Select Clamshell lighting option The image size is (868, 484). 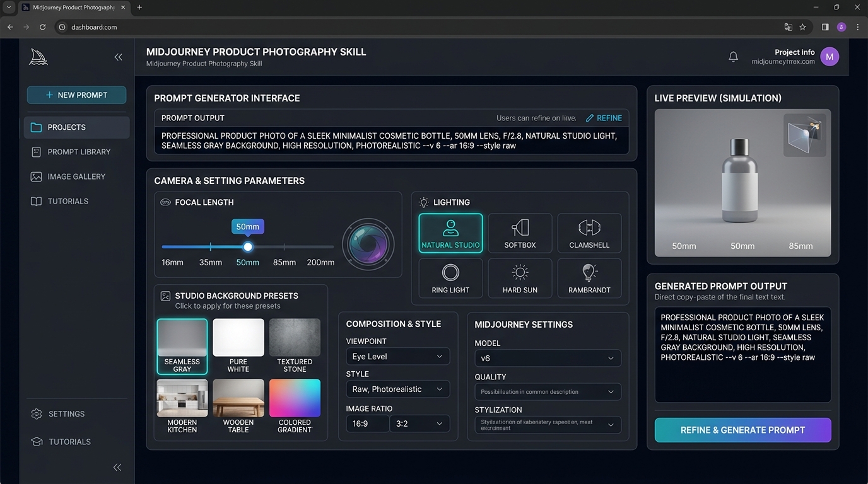click(589, 233)
